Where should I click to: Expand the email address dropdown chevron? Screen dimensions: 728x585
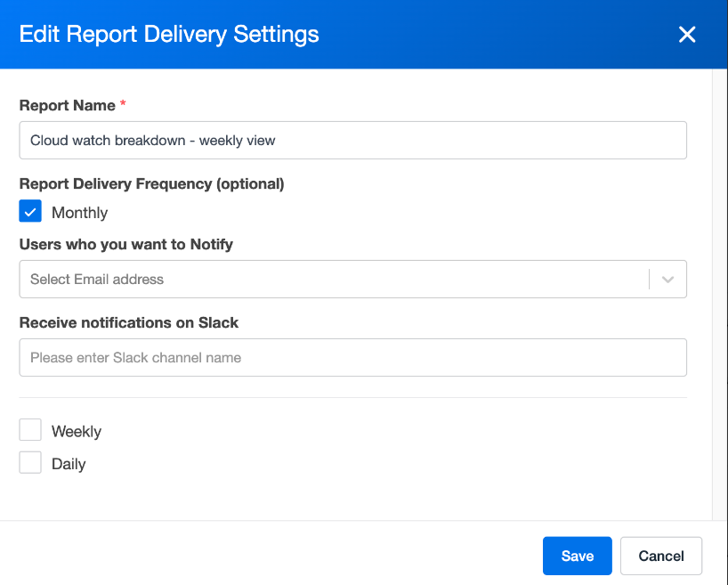click(667, 280)
